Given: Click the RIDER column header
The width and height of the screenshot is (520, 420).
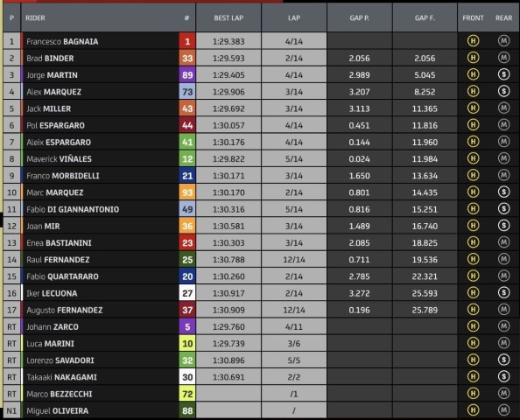Looking at the screenshot, I should coord(35,17).
